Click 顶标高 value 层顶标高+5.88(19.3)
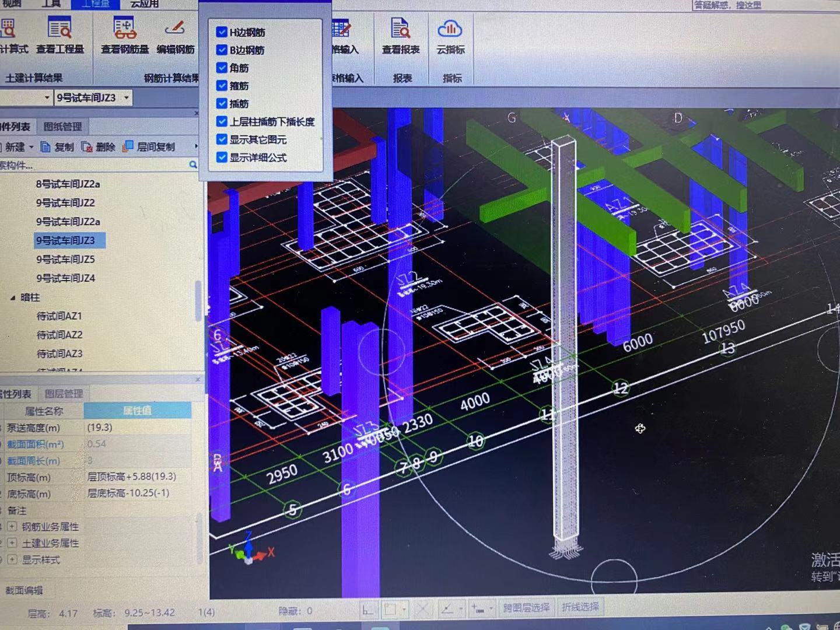The image size is (840, 630). tap(131, 477)
